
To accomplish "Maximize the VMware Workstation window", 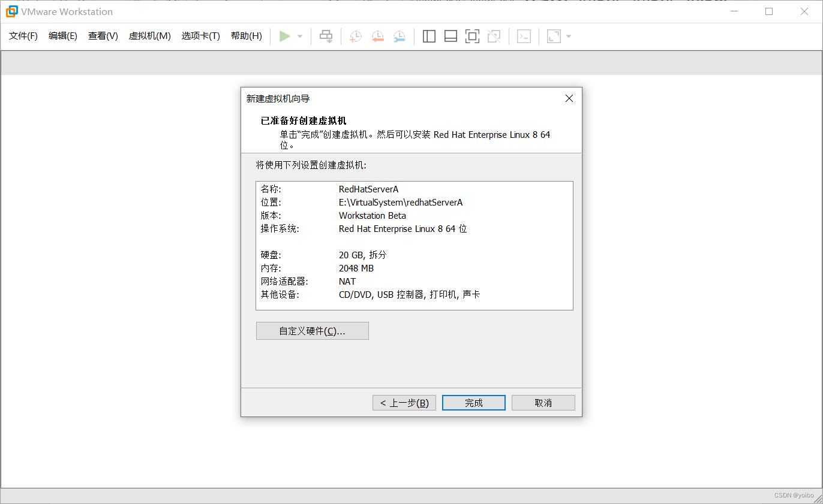I will click(x=769, y=11).
